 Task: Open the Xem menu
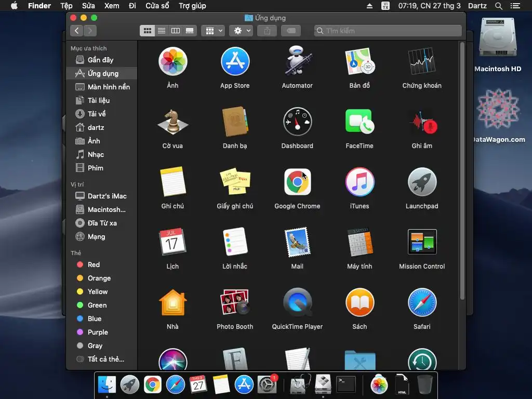(x=112, y=6)
